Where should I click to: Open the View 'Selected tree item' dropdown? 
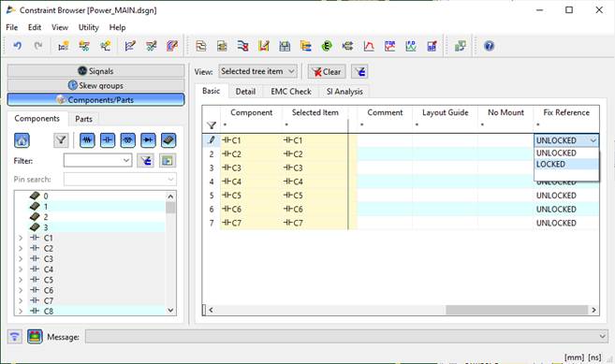coord(257,71)
